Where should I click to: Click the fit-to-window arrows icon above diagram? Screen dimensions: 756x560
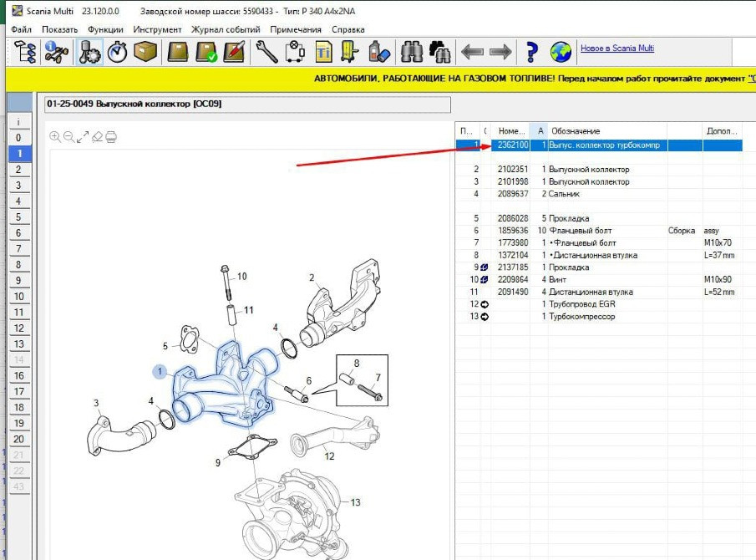click(83, 137)
